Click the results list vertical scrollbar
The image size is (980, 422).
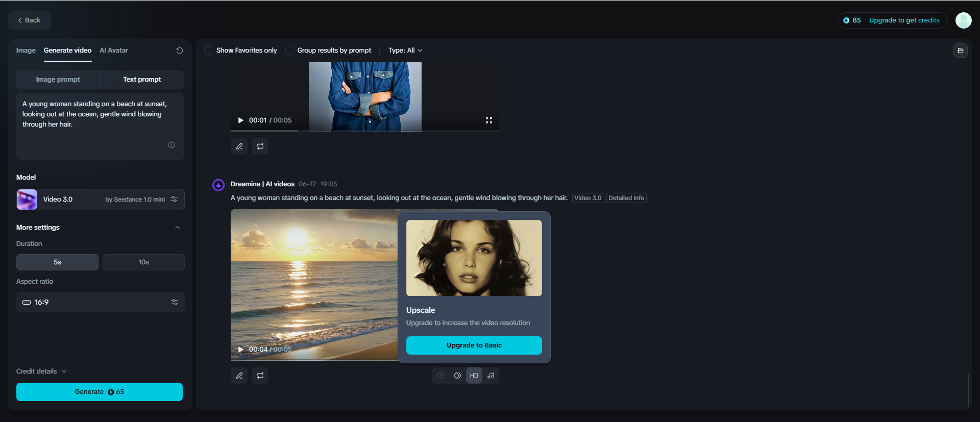pyautogui.click(x=968, y=391)
